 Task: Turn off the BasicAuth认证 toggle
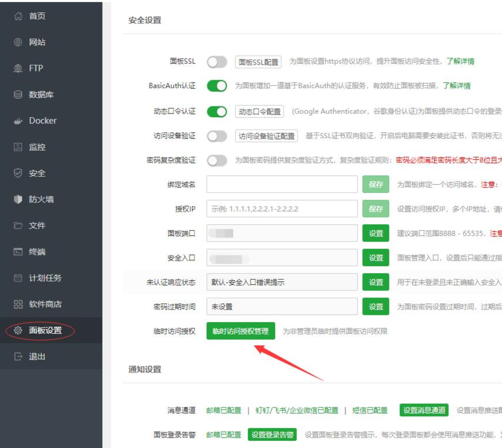(x=217, y=86)
